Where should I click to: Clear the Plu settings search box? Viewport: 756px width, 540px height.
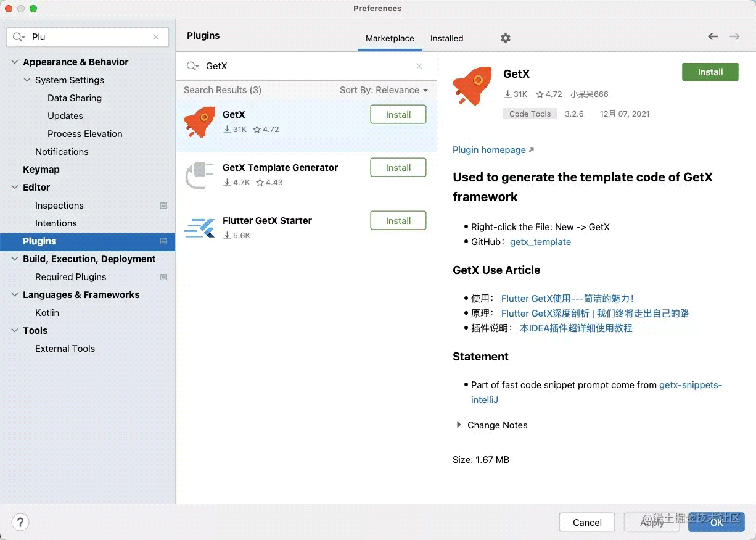(156, 37)
